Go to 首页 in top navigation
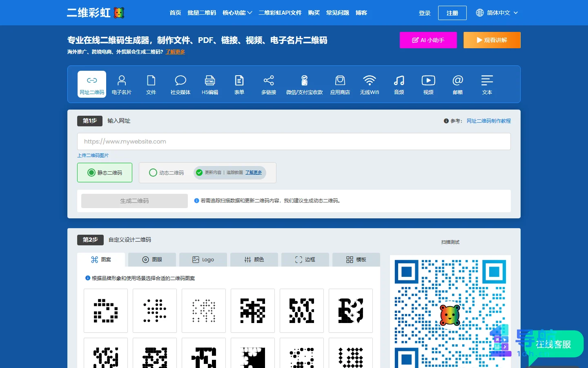The image size is (588, 368). pyautogui.click(x=175, y=13)
